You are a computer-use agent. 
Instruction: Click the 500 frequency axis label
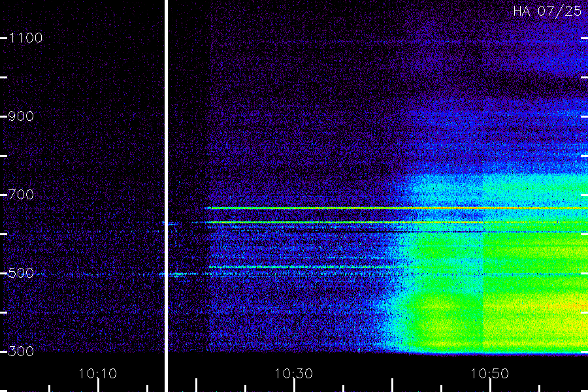click(21, 273)
